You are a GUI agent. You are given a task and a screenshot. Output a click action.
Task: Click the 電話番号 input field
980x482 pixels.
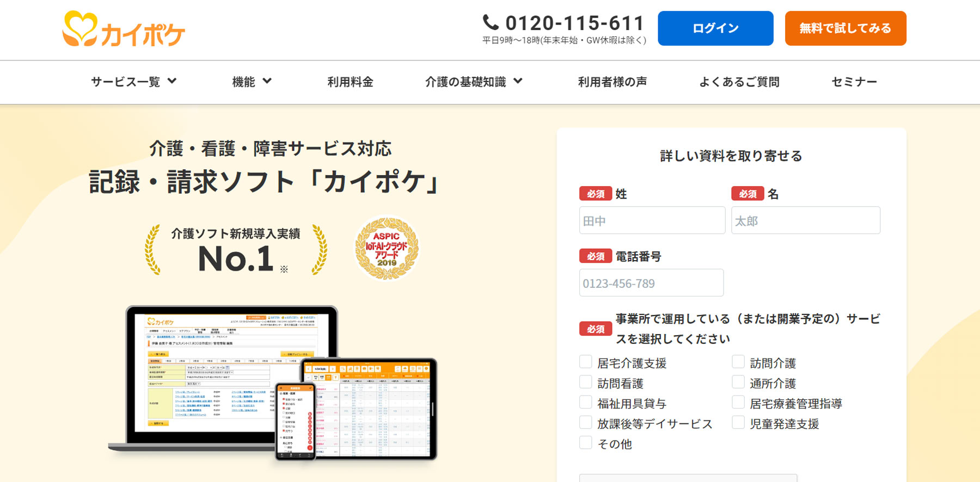(x=651, y=283)
